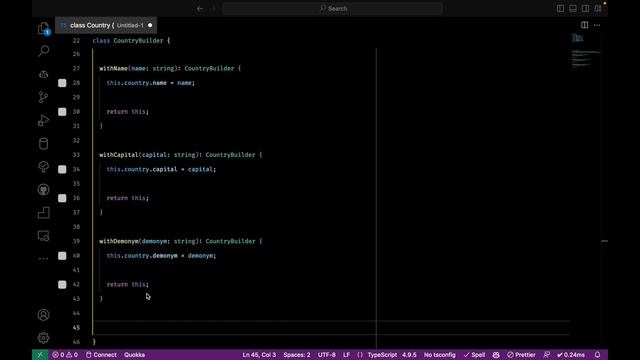
Task: Click 'return this;' on line 30
Action: click(x=128, y=112)
